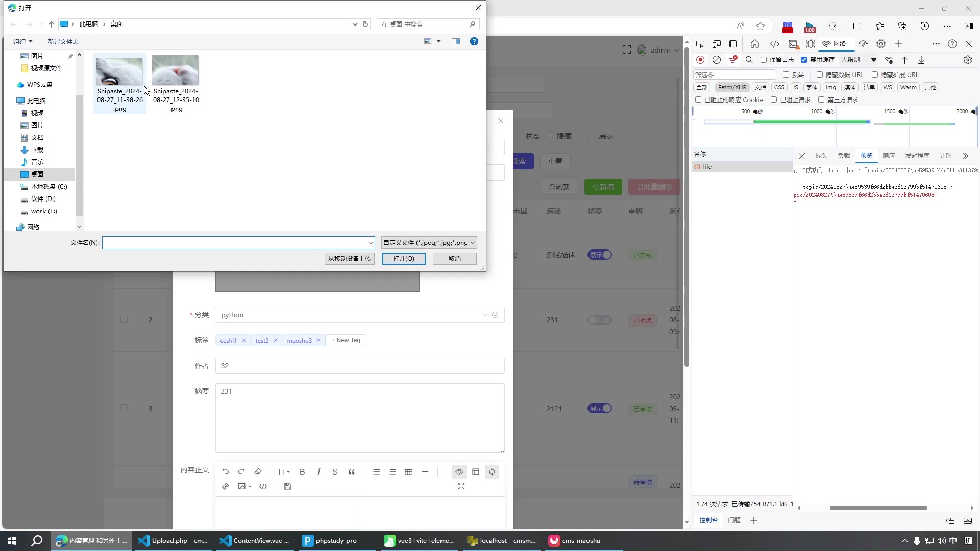Check 已阻止的响应 Cookie checkbox

(698, 99)
